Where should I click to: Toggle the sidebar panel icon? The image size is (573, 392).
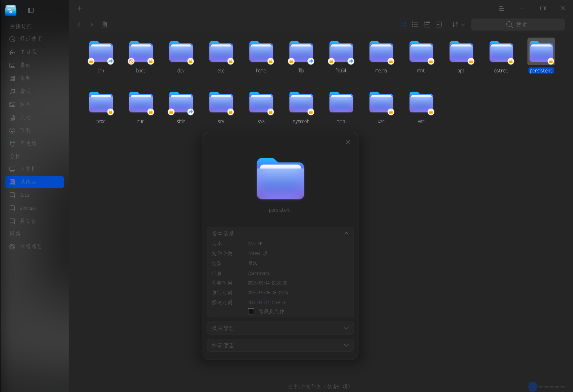[31, 10]
